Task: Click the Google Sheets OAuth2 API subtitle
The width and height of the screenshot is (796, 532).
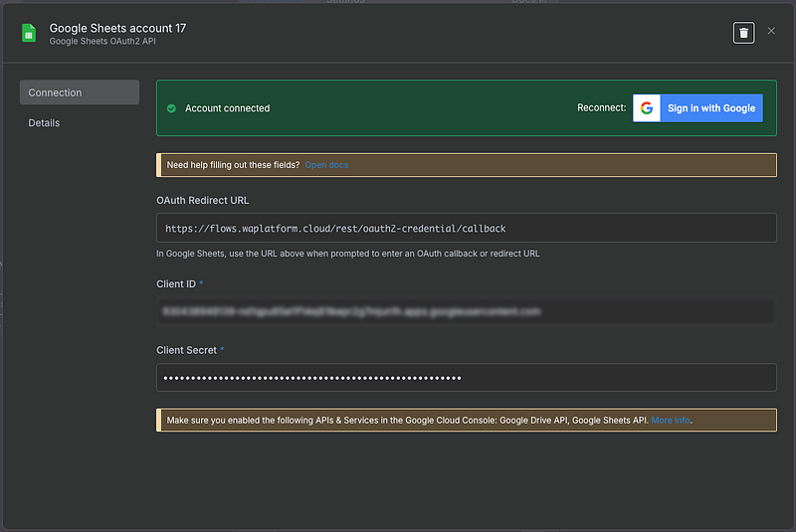Action: point(102,42)
